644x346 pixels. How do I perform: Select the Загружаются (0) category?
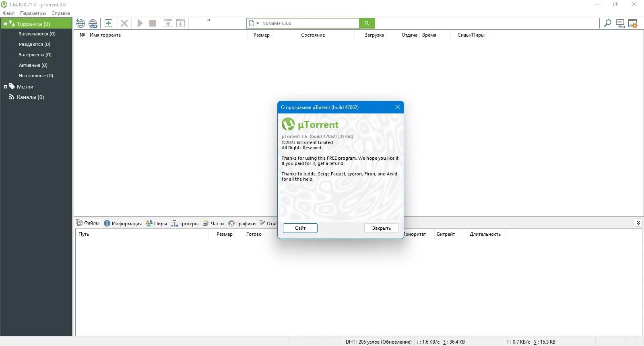[37, 34]
